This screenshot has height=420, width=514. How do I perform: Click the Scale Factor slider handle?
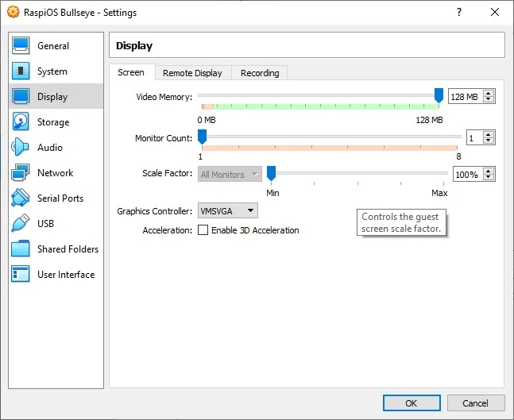tap(271, 173)
